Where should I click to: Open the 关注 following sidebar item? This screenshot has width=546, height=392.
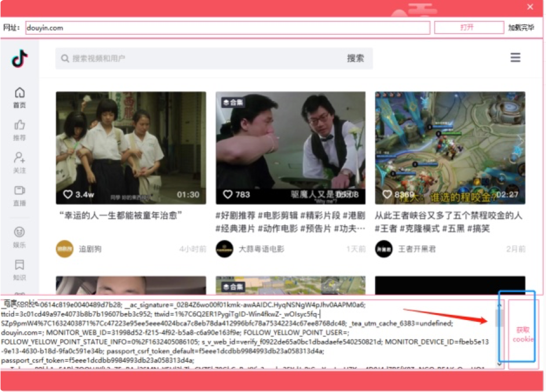[20, 163]
